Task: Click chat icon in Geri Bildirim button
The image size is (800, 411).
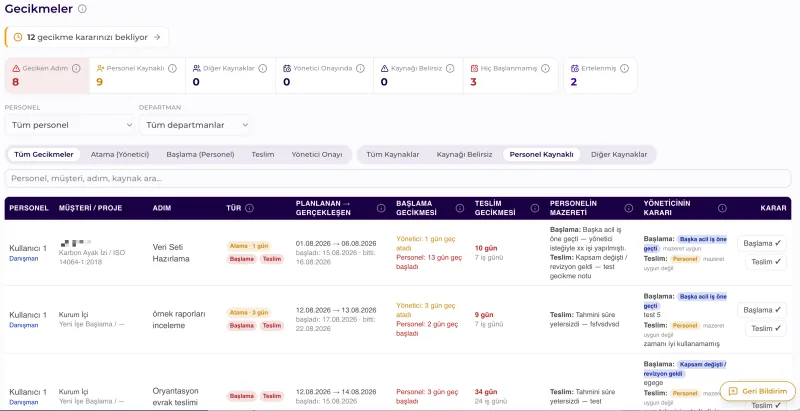Action: click(x=733, y=391)
